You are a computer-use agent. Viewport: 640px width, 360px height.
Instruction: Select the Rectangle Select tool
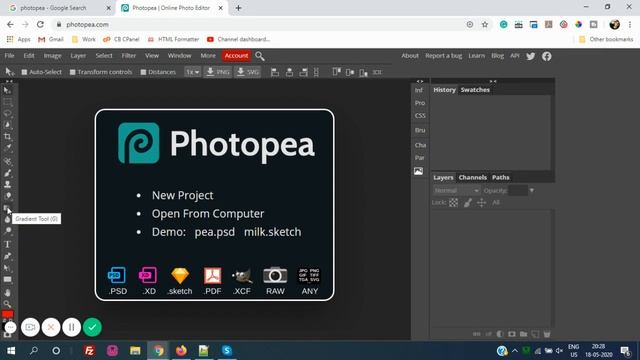click(x=7, y=102)
